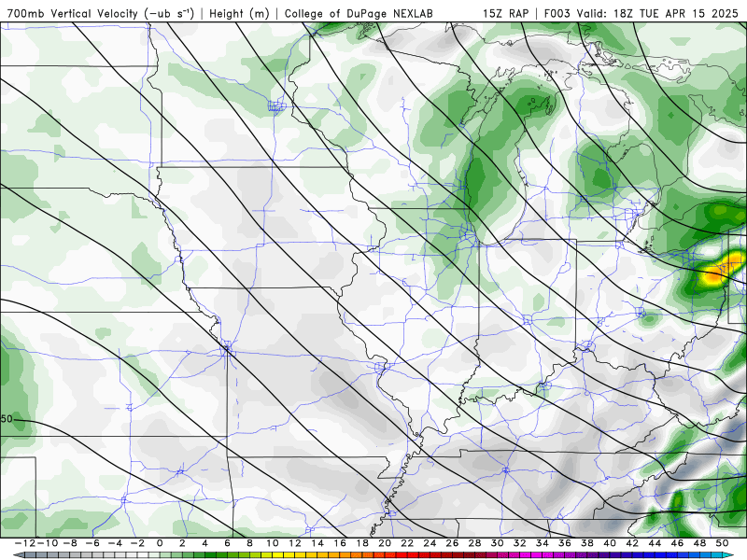The width and height of the screenshot is (747, 560).
Task: Click the "44" color scale label
Action: [x=655, y=543]
